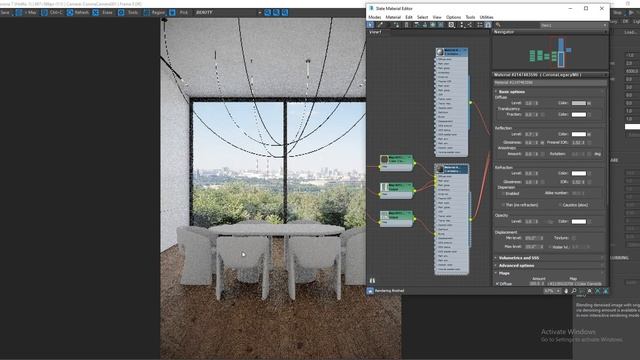Click Translucency color map slot button
The height and width of the screenshot is (360, 640).
click(x=589, y=115)
